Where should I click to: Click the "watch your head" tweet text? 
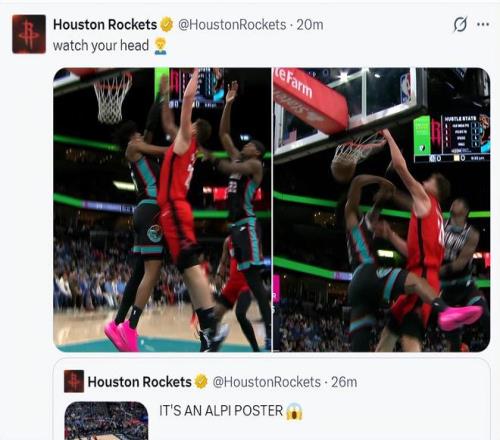coord(101,46)
